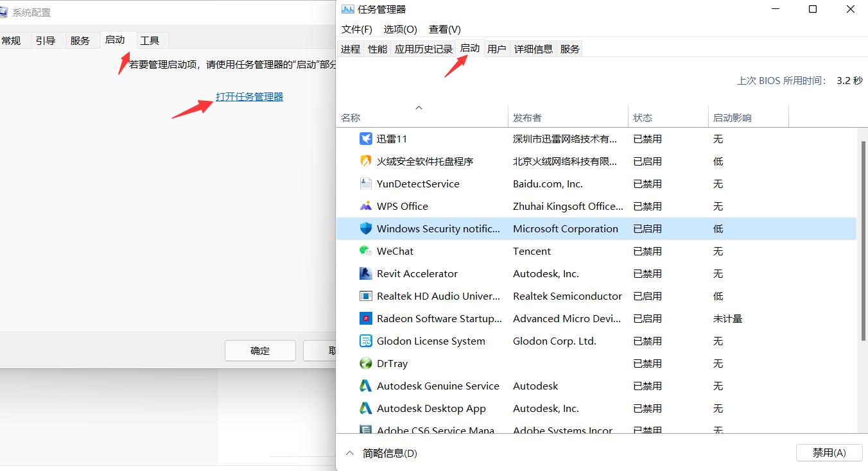
Task: Click publisher cell Advanced Micro Devi...
Action: tap(568, 318)
